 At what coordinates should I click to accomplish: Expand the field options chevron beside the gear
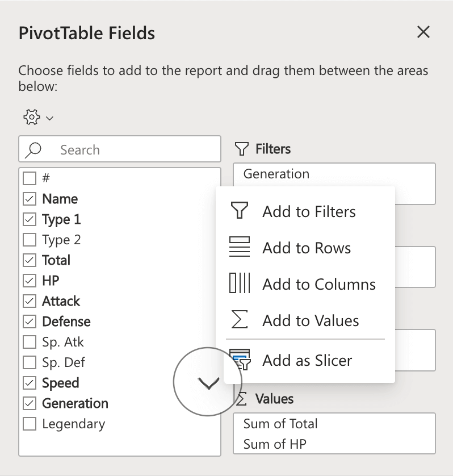48,118
